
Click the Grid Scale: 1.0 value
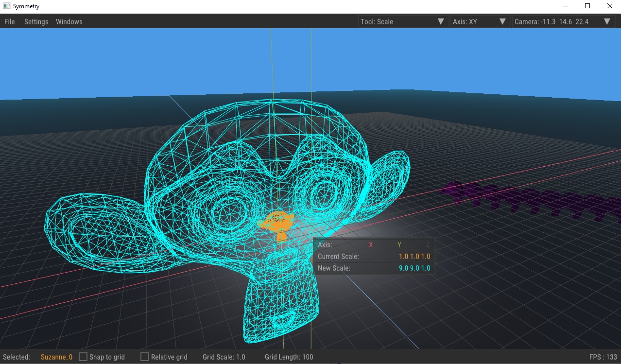(x=224, y=357)
